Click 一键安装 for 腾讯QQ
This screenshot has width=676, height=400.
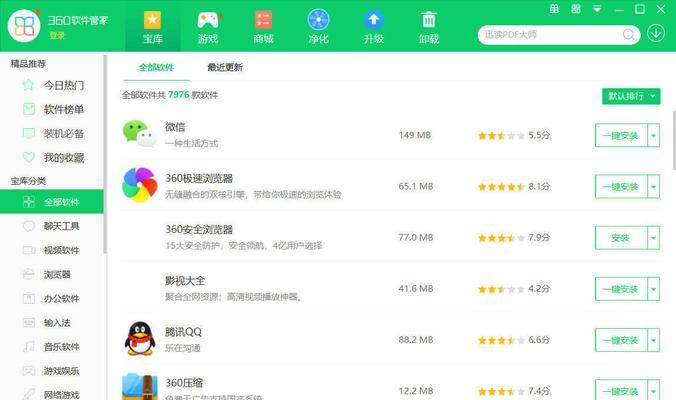(x=621, y=340)
